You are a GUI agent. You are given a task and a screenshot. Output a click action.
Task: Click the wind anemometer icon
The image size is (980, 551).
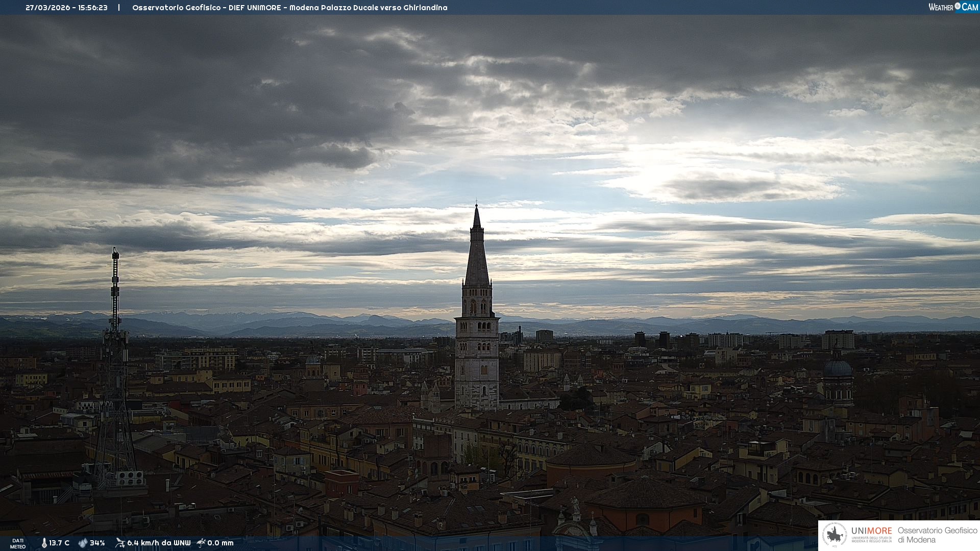click(x=120, y=543)
